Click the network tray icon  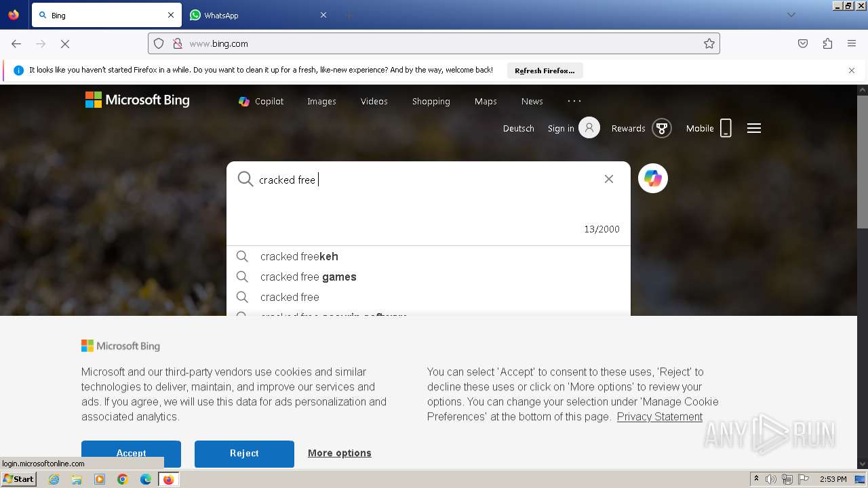787,479
